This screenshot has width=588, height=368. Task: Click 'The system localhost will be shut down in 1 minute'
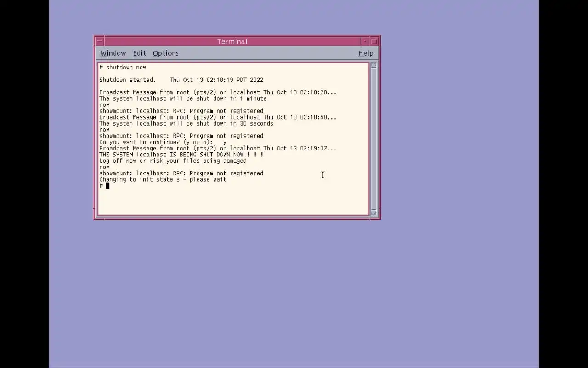tap(183, 98)
